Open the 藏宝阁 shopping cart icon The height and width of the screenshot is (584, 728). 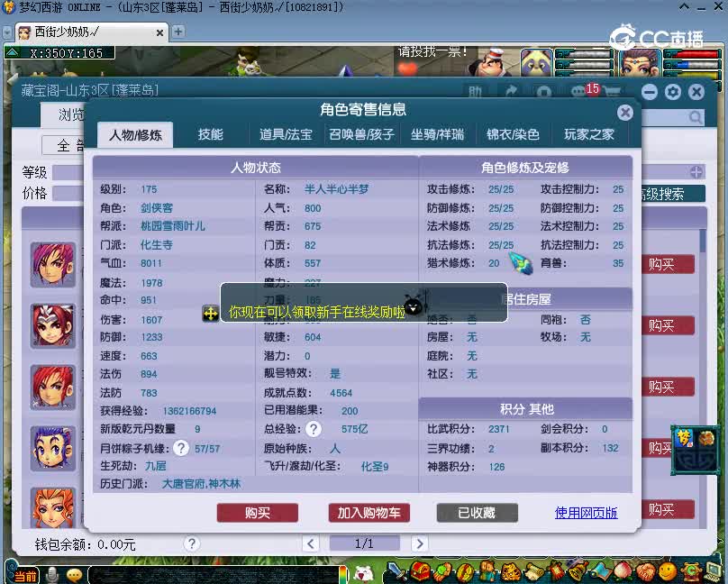(x=613, y=91)
